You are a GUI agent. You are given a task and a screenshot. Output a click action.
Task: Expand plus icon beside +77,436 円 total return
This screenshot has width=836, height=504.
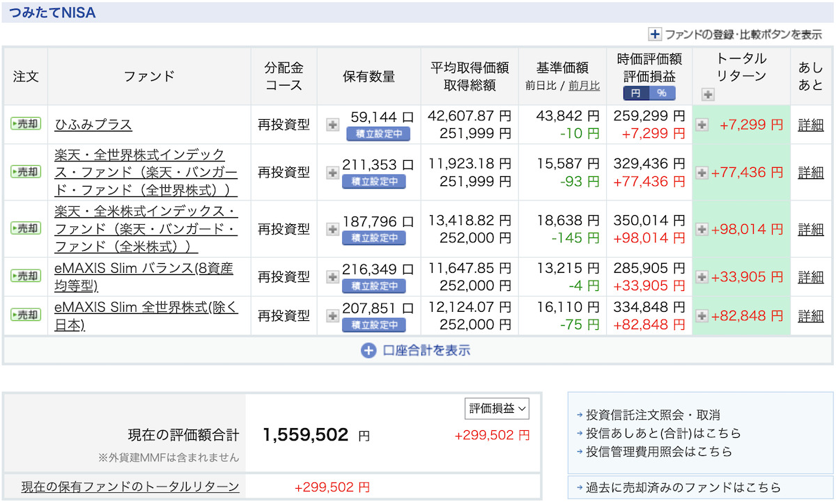702,172
